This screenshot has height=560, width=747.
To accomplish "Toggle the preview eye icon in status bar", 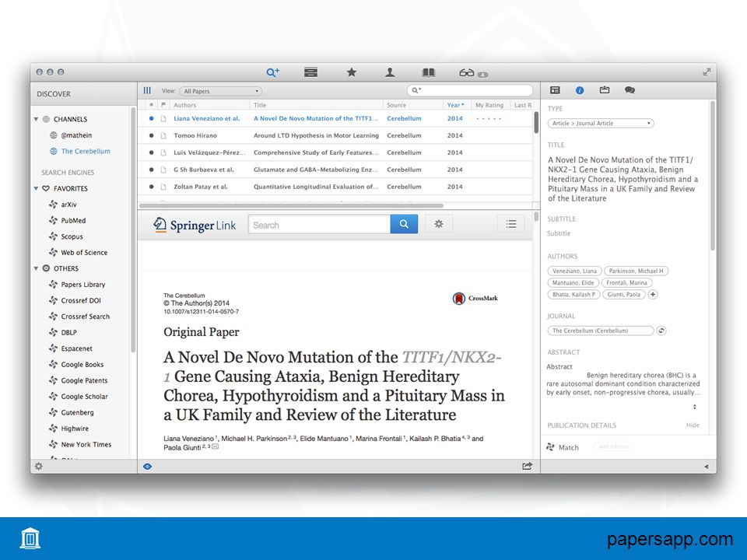I will coord(148,467).
